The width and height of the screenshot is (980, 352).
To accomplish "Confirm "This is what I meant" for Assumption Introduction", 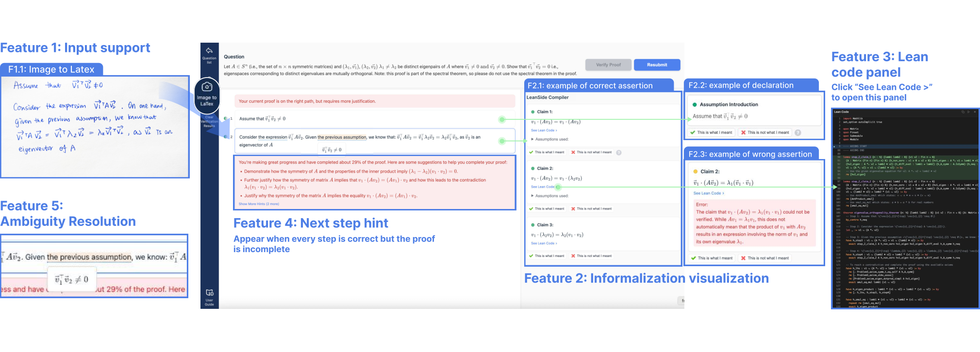I will [712, 132].
